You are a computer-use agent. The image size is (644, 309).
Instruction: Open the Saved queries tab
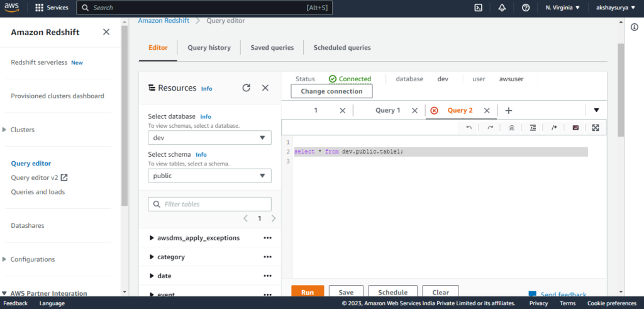pyautogui.click(x=272, y=48)
